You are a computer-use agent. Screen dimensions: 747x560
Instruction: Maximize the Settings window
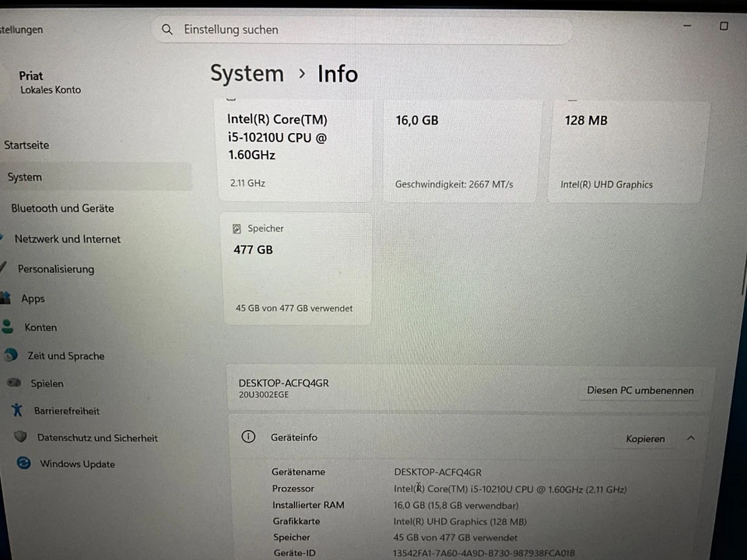click(x=724, y=26)
